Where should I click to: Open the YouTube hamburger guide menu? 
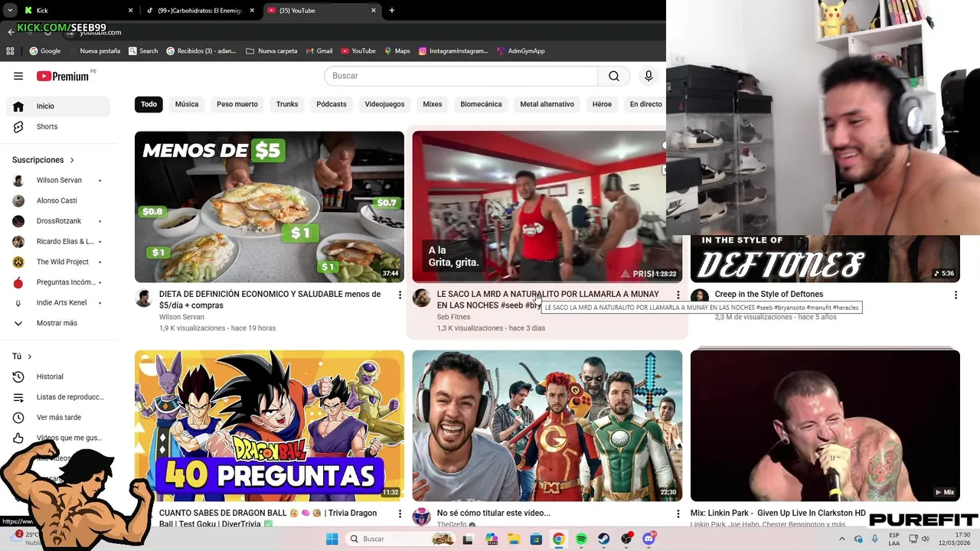pyautogui.click(x=18, y=76)
